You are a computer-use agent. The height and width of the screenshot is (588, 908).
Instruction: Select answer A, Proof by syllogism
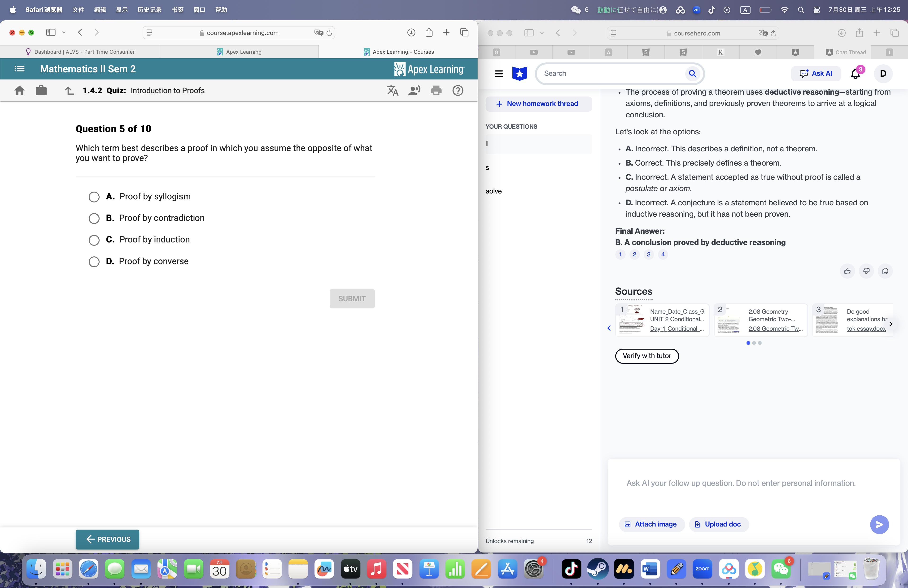coord(94,197)
